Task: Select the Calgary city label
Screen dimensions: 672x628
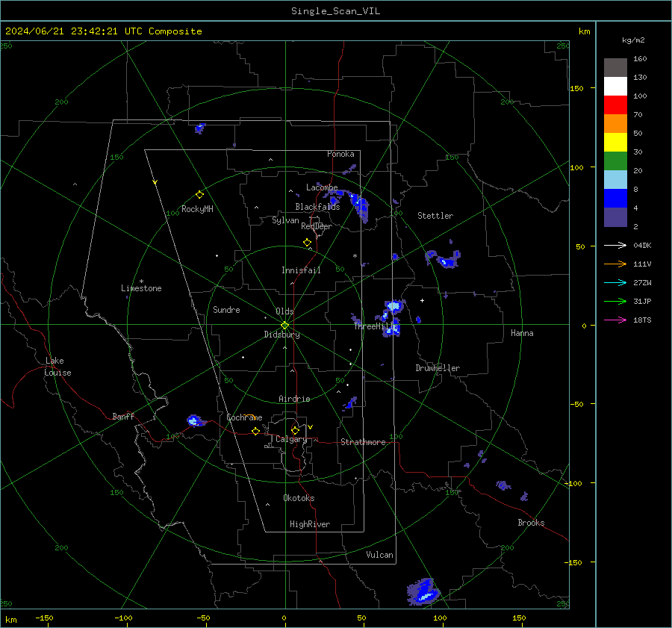Action: point(291,439)
